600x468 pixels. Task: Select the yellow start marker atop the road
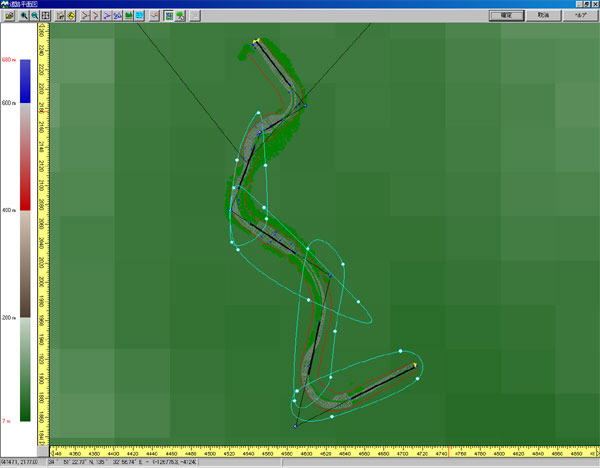(256, 41)
